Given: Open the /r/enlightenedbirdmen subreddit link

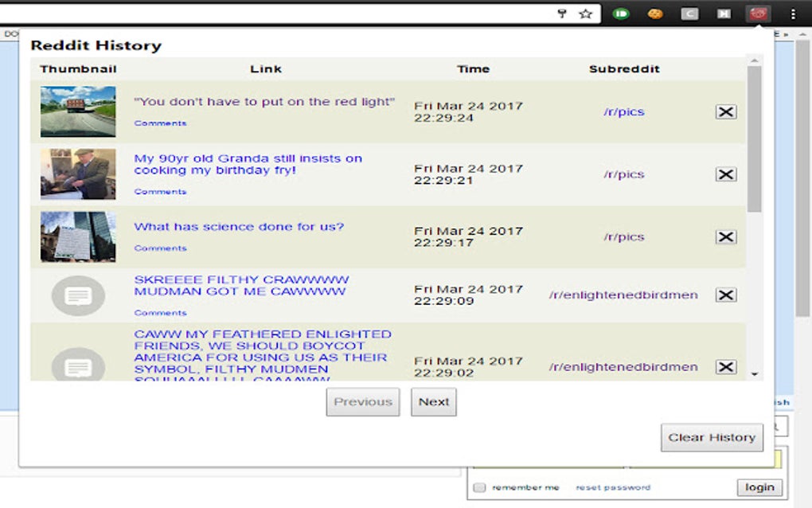Looking at the screenshot, I should coord(624,295).
